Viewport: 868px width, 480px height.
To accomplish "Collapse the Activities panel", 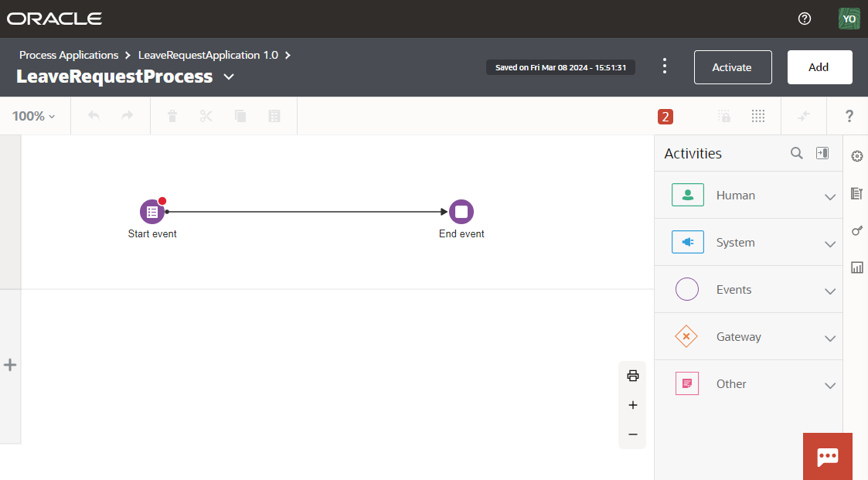I will (822, 153).
